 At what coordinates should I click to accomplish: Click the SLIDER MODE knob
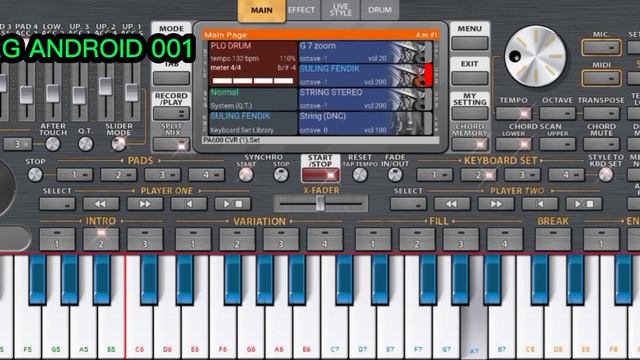click(118, 144)
